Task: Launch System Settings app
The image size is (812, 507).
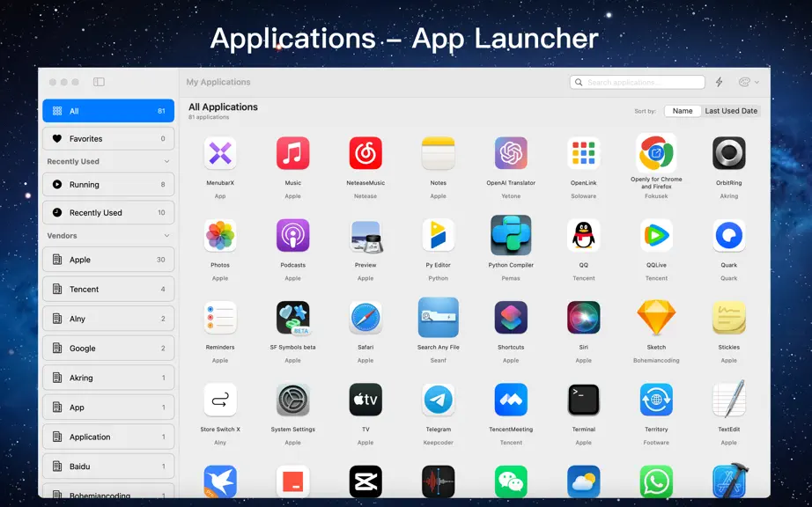Action: tap(292, 400)
